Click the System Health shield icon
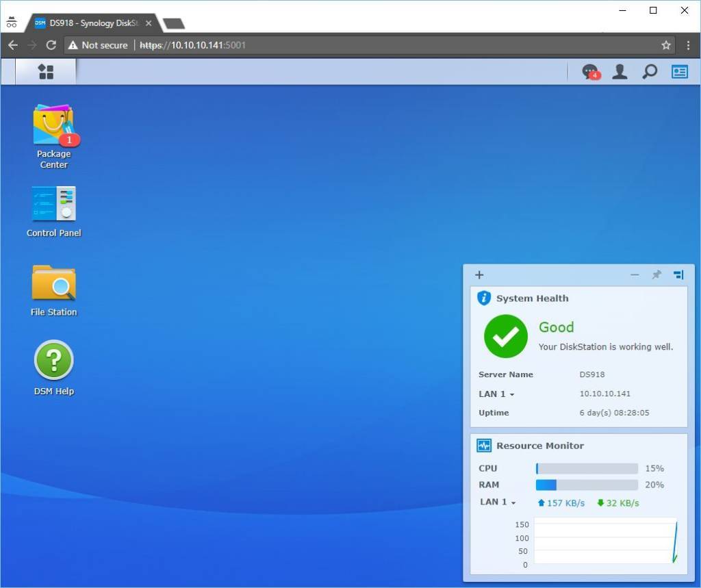 [x=484, y=298]
